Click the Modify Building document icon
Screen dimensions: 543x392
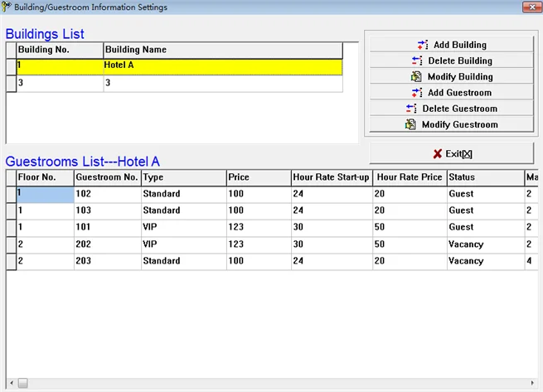click(416, 76)
